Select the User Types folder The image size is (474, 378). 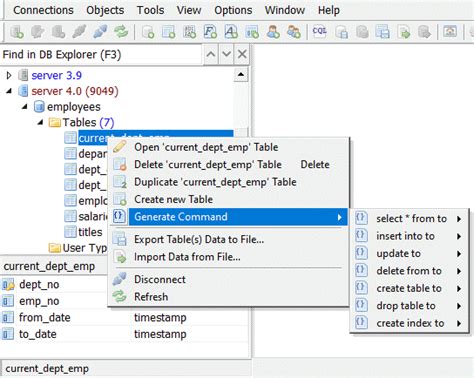tap(84, 248)
